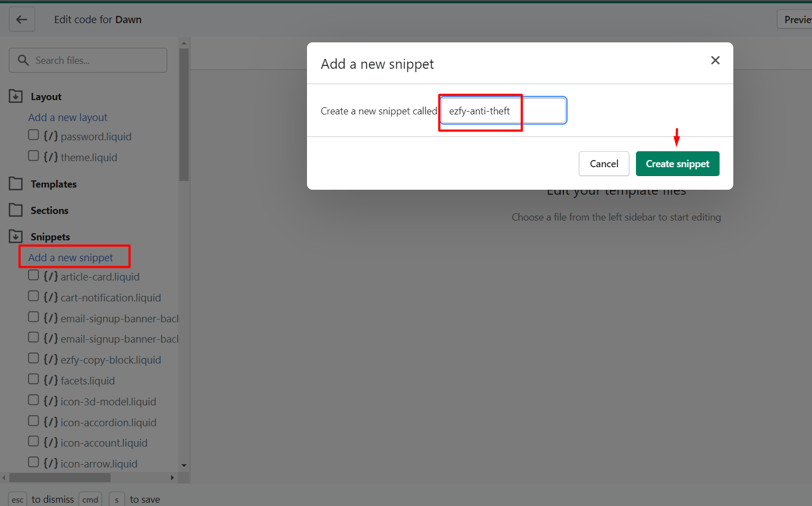Click sidebar horizontal scrollbar right arrow
812x506 pixels.
172,477
